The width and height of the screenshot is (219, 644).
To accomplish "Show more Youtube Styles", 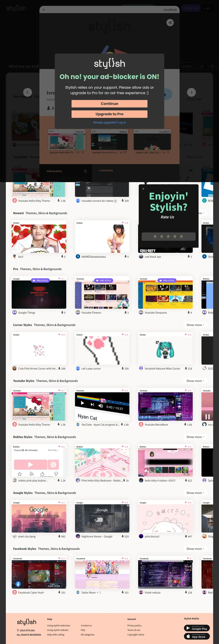I will coord(195,381).
